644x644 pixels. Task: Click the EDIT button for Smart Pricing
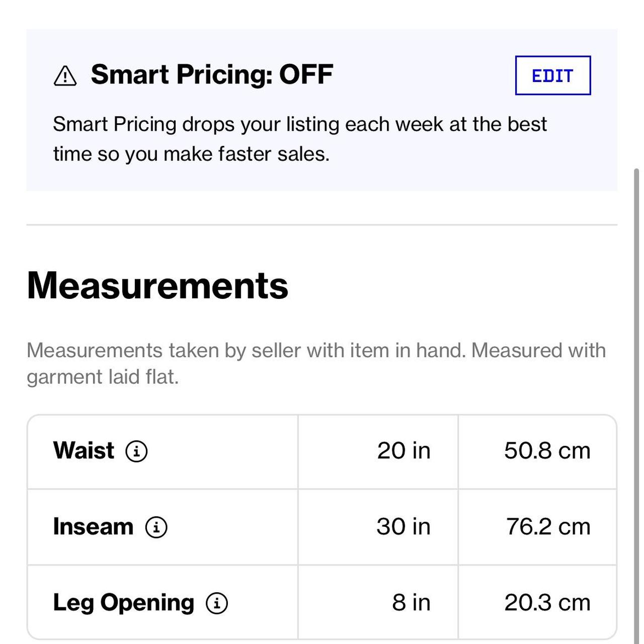coord(552,75)
